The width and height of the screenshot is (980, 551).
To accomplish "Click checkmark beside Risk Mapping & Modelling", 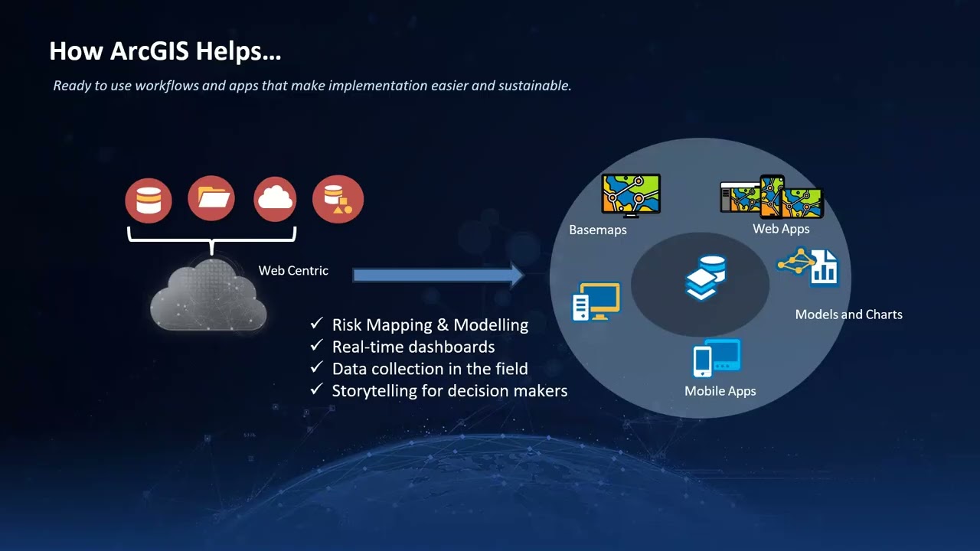I will click(x=316, y=324).
